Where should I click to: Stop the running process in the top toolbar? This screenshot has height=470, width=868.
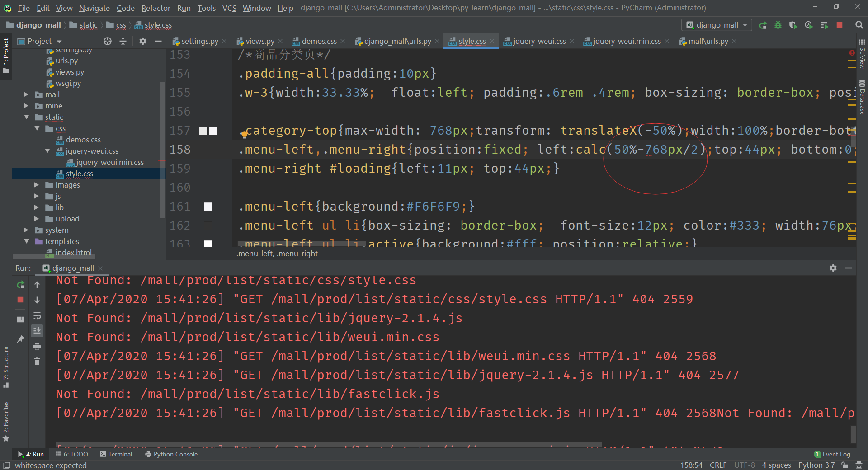tap(840, 25)
